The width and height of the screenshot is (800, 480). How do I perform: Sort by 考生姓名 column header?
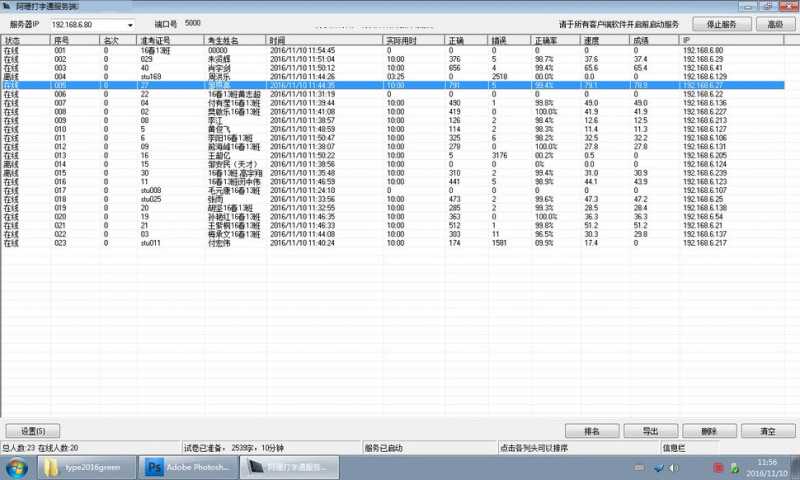235,40
